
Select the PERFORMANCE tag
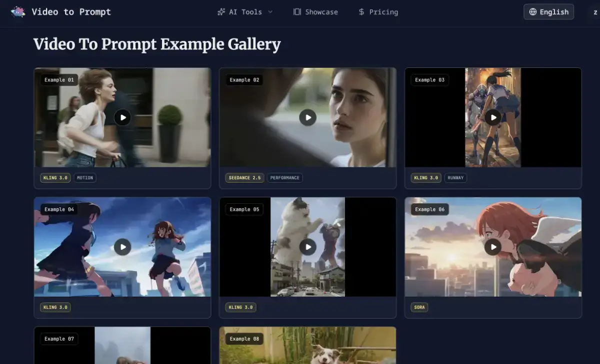coord(285,178)
